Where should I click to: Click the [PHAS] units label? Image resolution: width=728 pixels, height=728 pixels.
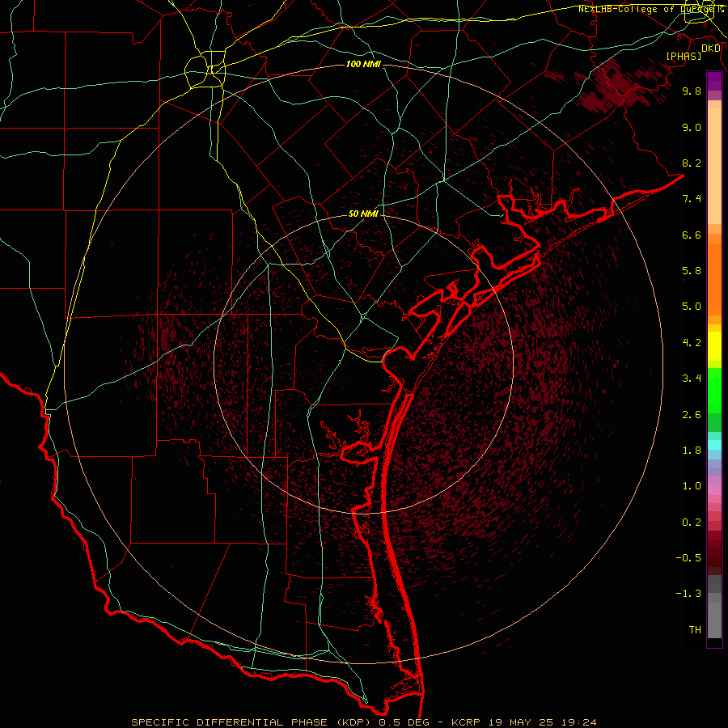(684, 56)
